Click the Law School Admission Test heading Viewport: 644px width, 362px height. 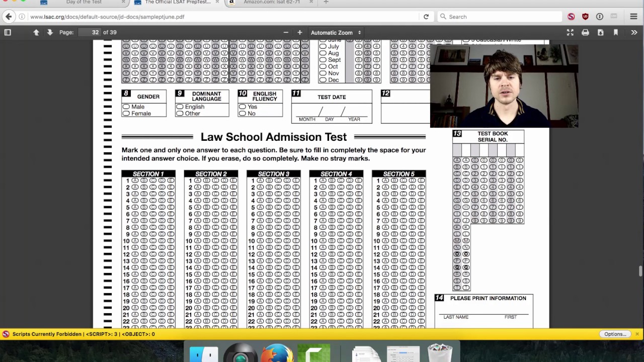point(274,137)
